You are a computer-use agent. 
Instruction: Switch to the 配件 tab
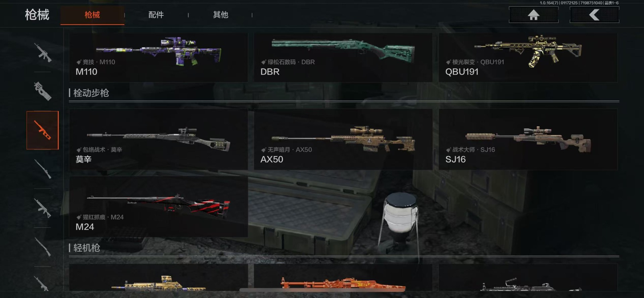tap(156, 15)
